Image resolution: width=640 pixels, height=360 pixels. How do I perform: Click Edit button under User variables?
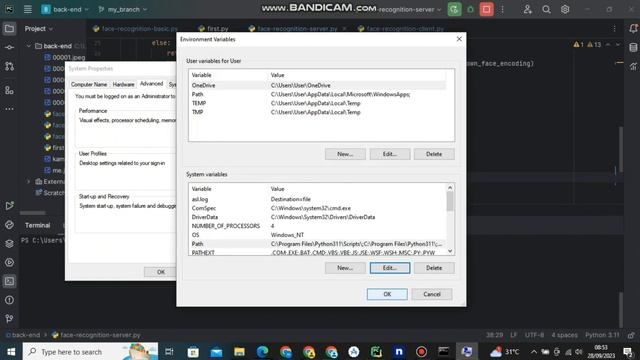click(x=390, y=154)
